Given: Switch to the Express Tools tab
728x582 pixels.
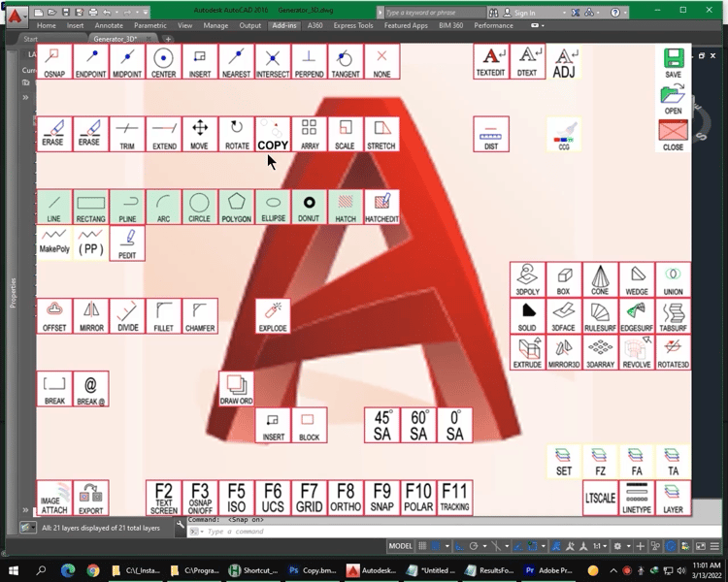Looking at the screenshot, I should coord(353,25).
